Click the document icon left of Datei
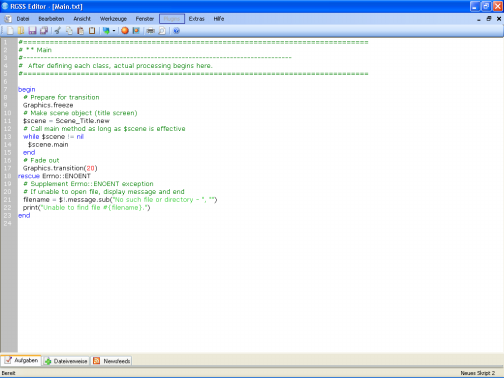Screen dimensions: 504x378 coord(8,19)
